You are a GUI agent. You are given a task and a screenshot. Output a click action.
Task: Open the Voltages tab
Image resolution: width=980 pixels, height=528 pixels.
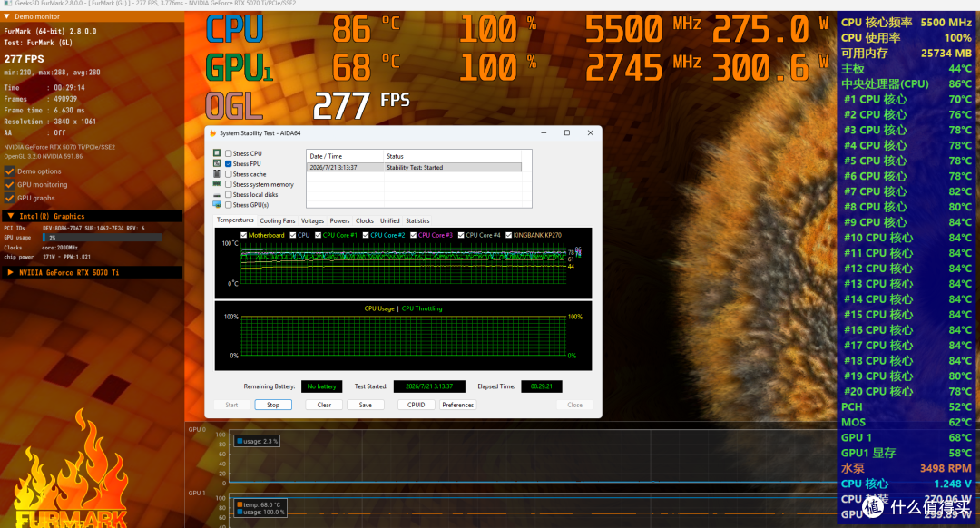(x=312, y=220)
